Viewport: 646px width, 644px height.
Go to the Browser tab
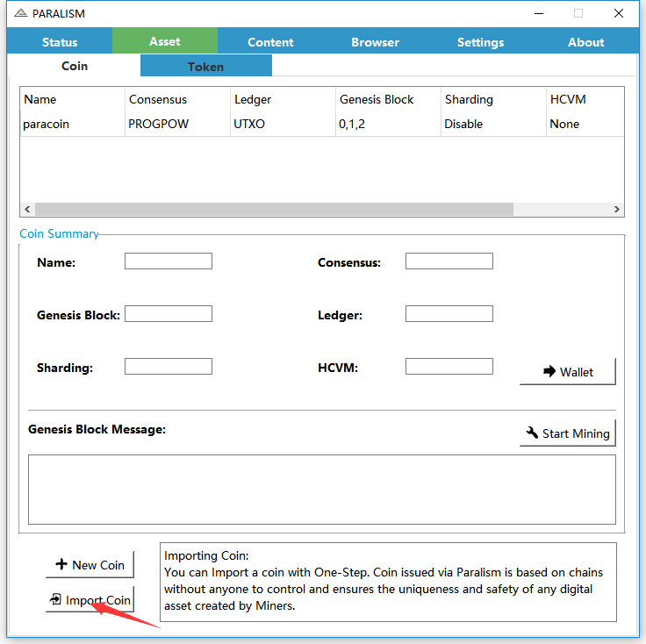pos(376,42)
